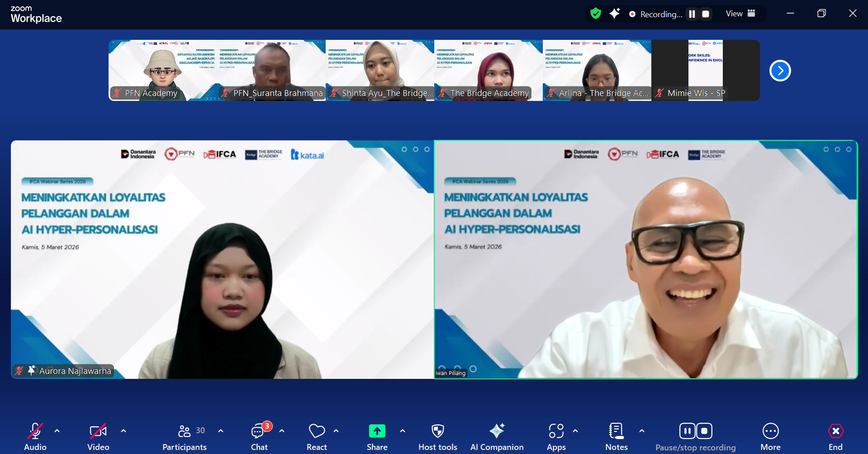Minimize the Zoom window

pos(790,13)
